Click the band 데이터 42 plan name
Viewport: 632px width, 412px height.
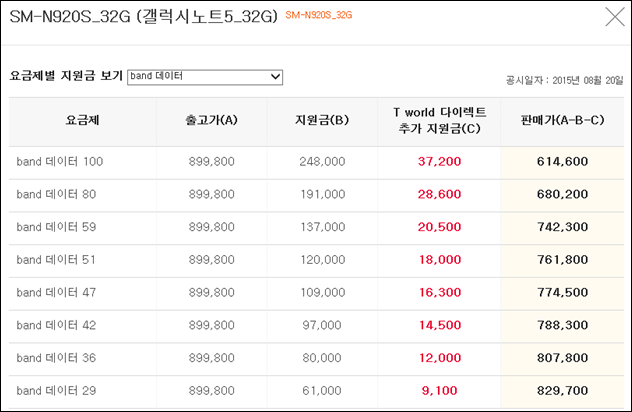[56, 325]
